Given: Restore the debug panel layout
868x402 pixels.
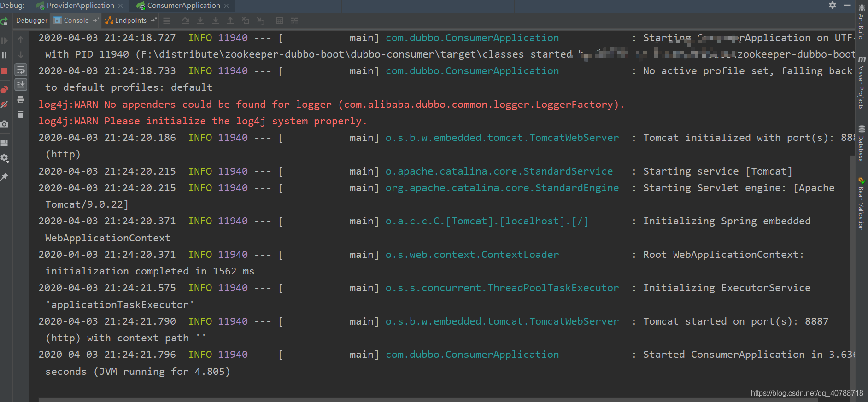Looking at the screenshot, I should tap(4, 143).
